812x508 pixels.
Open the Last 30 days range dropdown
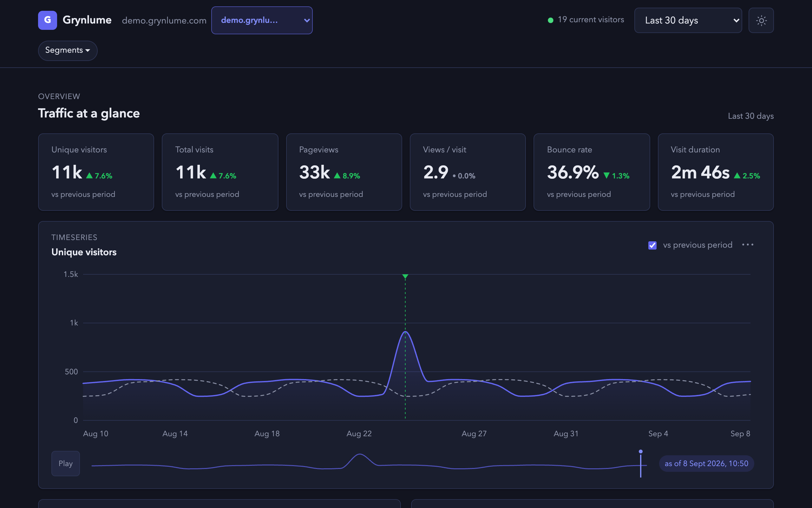pos(688,21)
